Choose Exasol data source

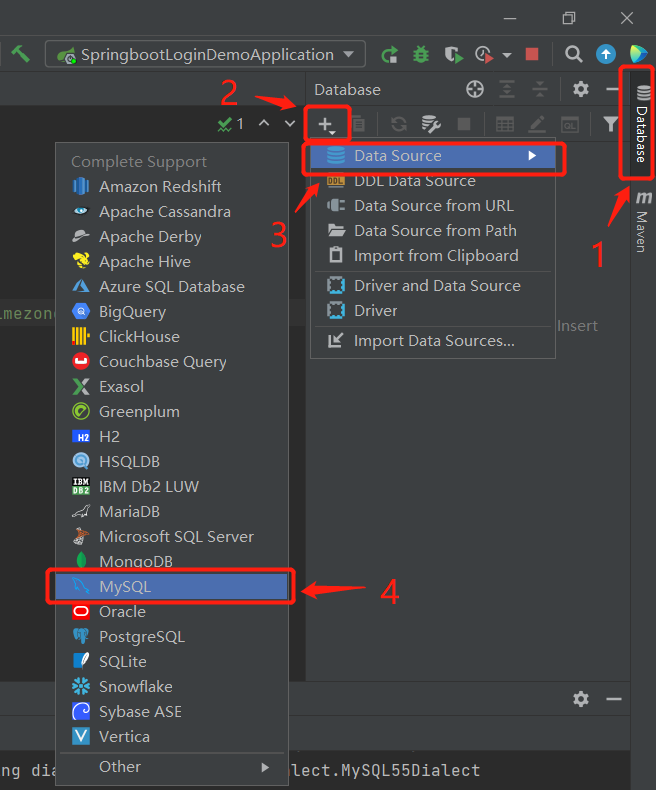pos(171,386)
